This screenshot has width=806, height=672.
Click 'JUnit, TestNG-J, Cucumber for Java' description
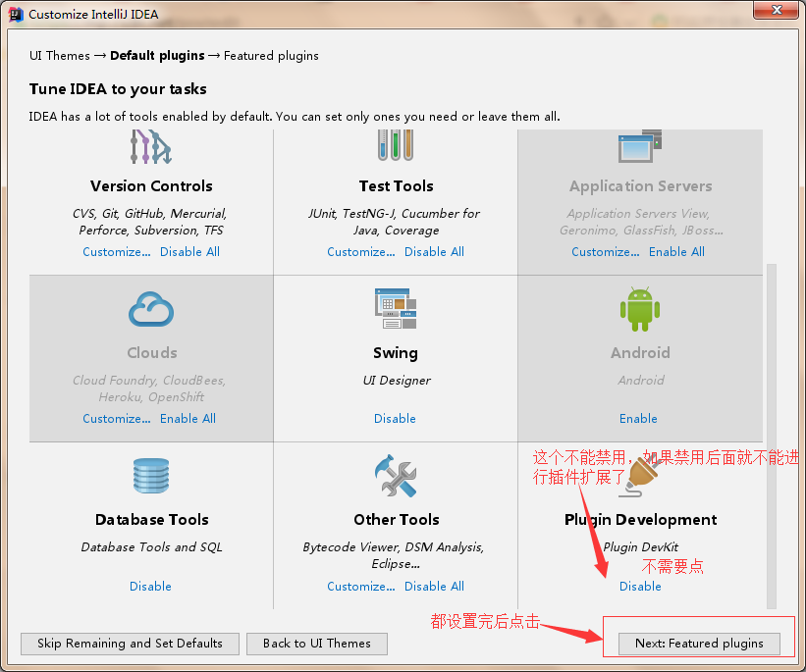point(394,222)
